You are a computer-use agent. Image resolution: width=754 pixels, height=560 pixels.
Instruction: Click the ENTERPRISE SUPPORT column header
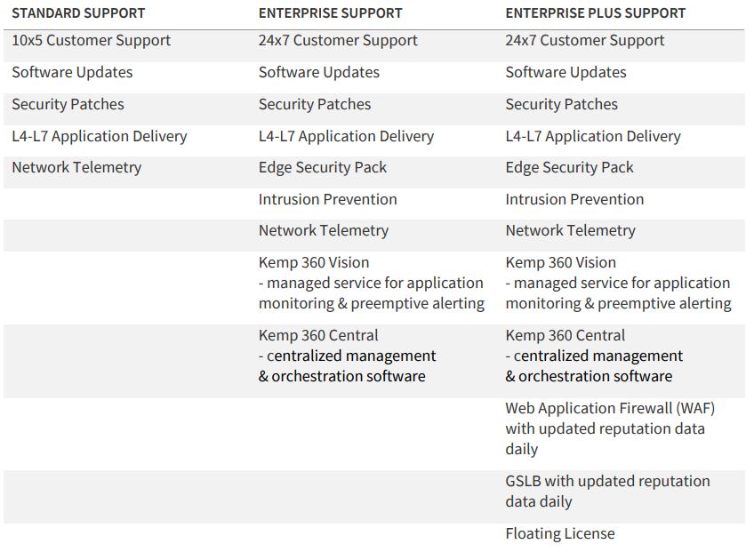(330, 13)
